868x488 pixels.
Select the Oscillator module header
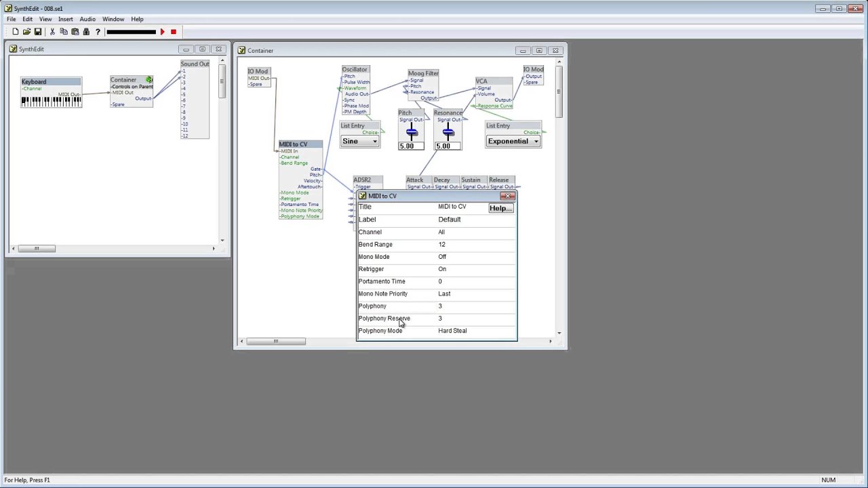click(355, 69)
